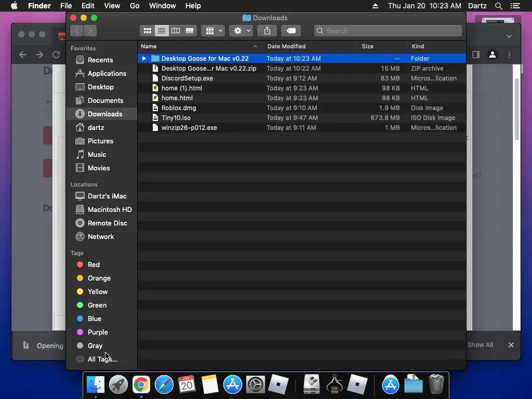532x399 pixels.
Task: Open the View menu
Action: coord(112,6)
